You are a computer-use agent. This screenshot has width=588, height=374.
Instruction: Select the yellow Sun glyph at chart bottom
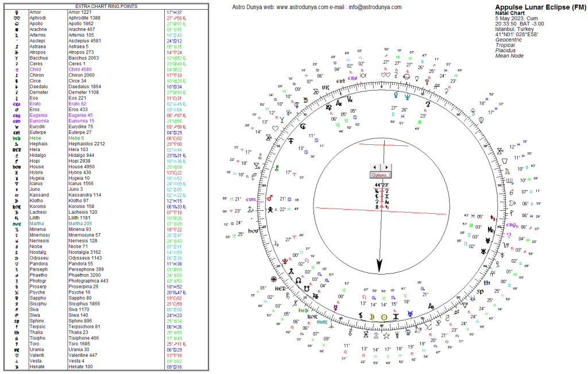click(384, 317)
